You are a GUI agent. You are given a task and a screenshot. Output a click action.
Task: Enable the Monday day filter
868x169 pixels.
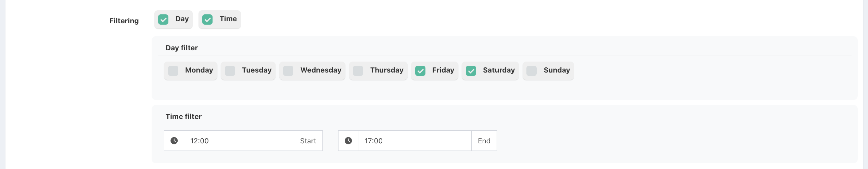(x=173, y=71)
